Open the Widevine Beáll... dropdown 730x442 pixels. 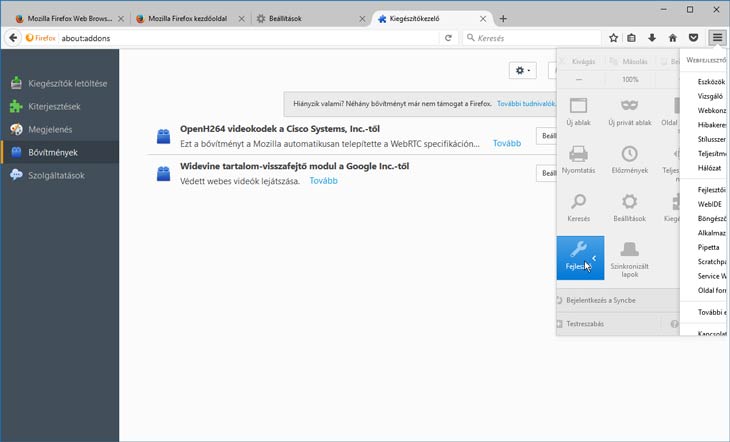pos(547,173)
